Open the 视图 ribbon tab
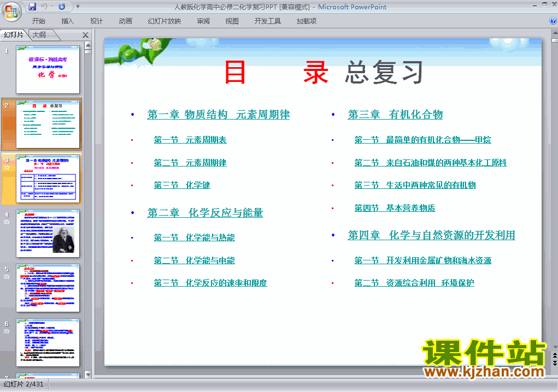The height and width of the screenshot is (392, 558). click(232, 21)
